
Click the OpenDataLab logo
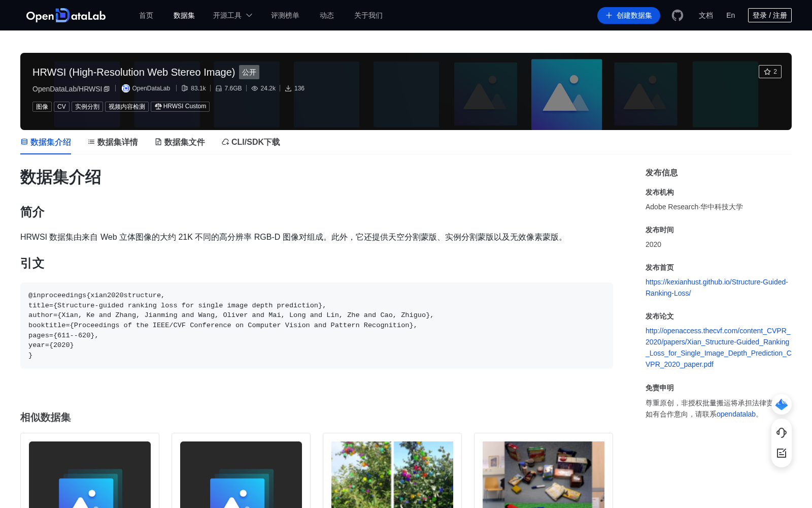[66, 15]
